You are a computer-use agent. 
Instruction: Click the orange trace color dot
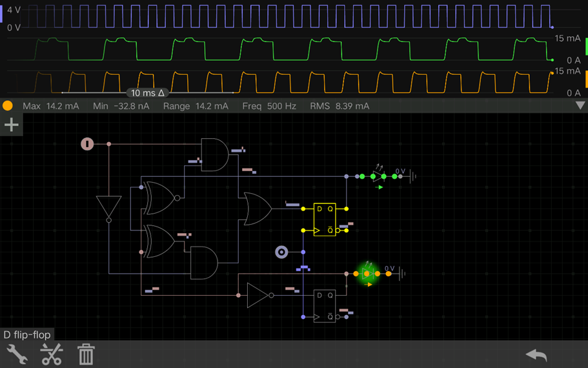pyautogui.click(x=8, y=106)
